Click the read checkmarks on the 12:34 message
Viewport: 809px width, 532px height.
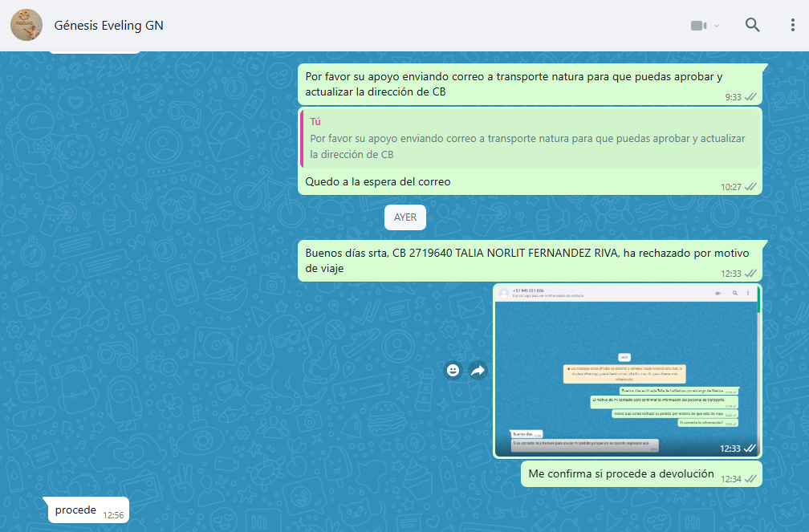[751, 478]
